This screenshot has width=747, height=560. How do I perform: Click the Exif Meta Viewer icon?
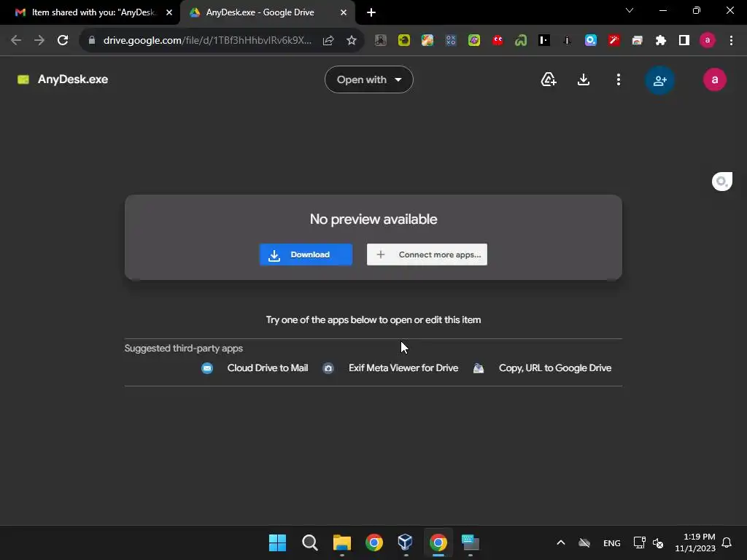pos(328,368)
